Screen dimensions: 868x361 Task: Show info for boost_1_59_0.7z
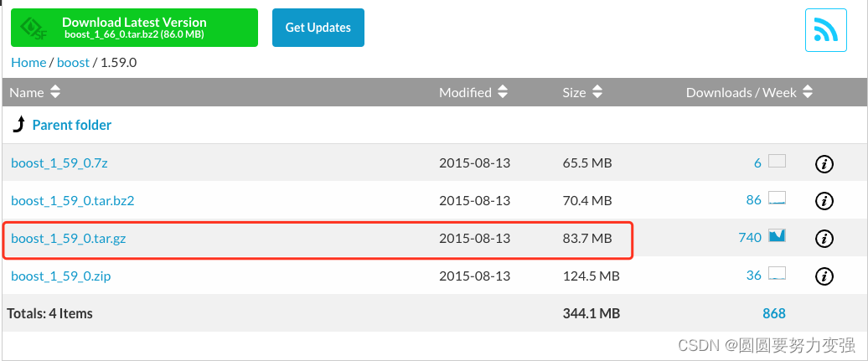[x=824, y=164]
